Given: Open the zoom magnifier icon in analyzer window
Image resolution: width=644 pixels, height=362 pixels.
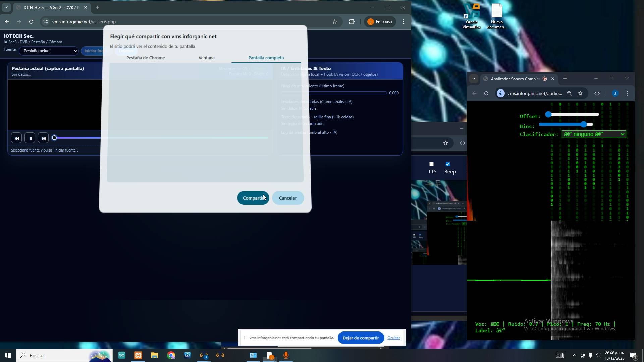Looking at the screenshot, I should [569, 94].
